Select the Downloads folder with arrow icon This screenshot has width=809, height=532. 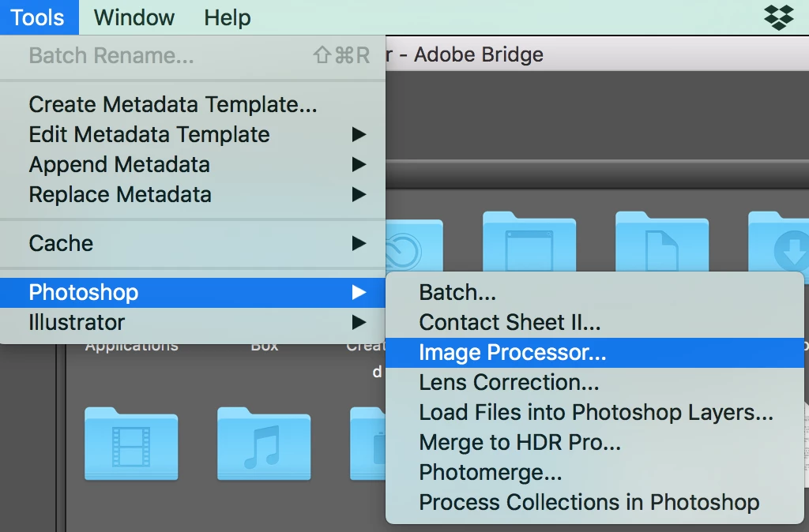click(779, 242)
